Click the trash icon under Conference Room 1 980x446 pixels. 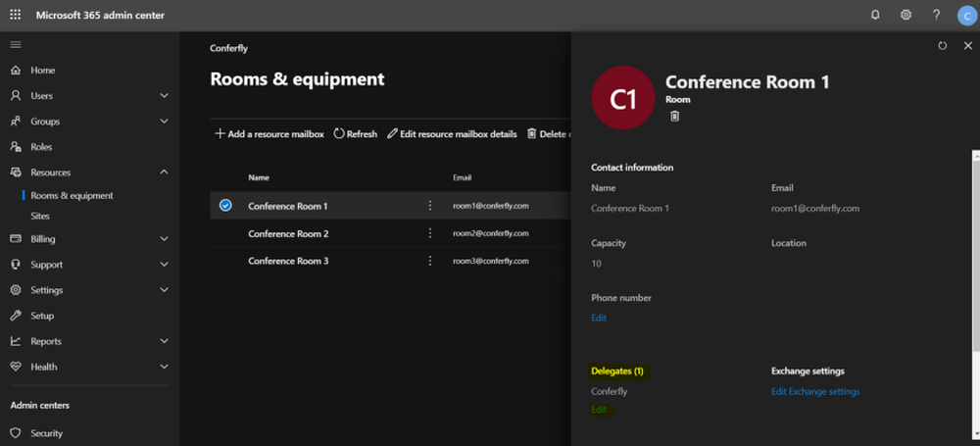pyautogui.click(x=674, y=116)
